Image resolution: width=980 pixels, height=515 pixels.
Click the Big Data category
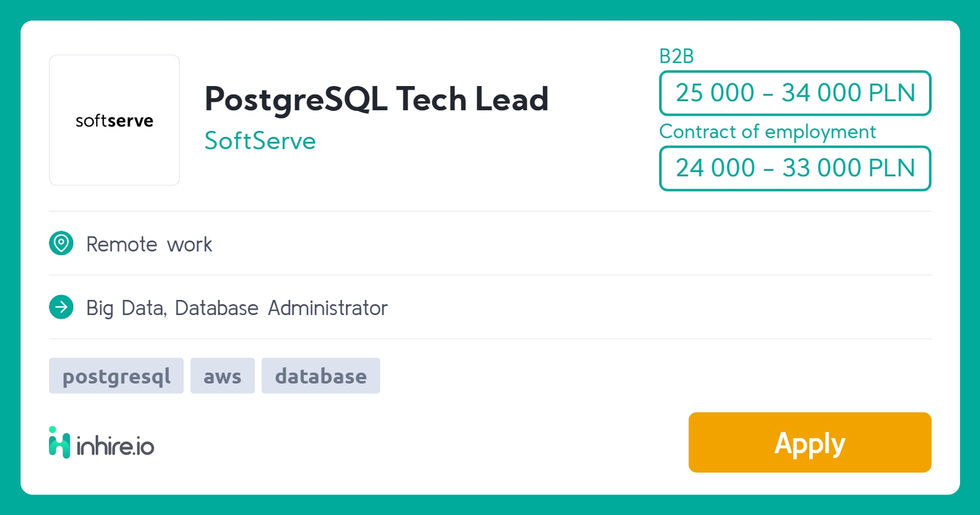(x=125, y=308)
